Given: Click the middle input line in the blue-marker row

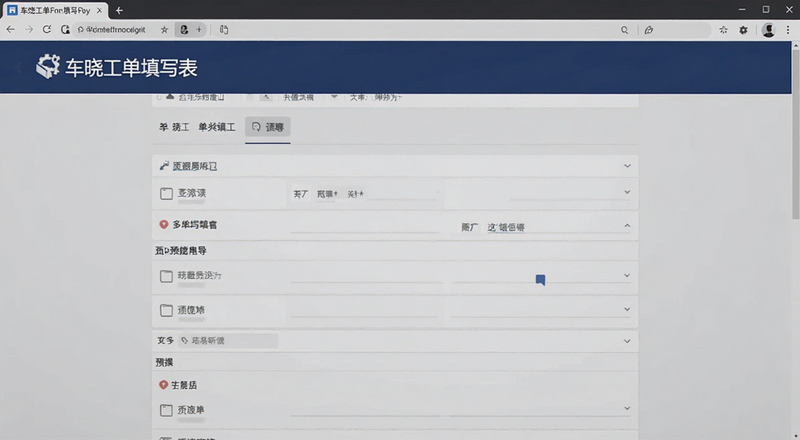Looking at the screenshot, I should (366, 277).
